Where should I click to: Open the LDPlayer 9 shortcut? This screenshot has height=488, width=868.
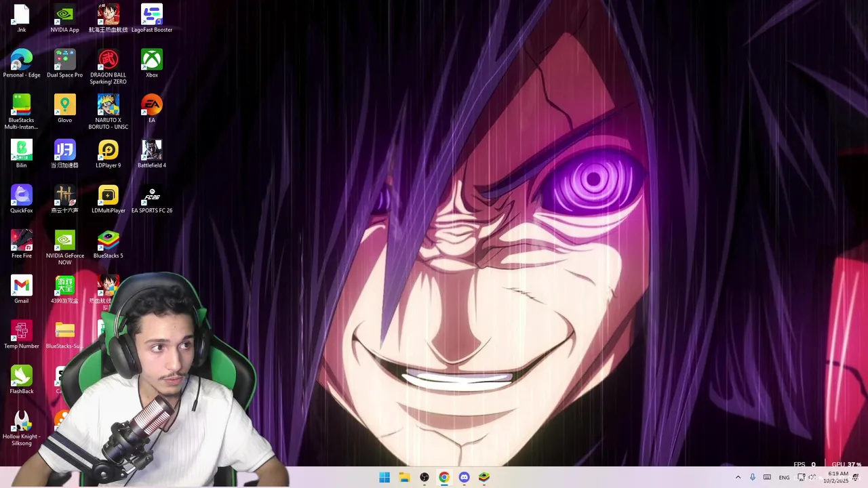coord(108,155)
